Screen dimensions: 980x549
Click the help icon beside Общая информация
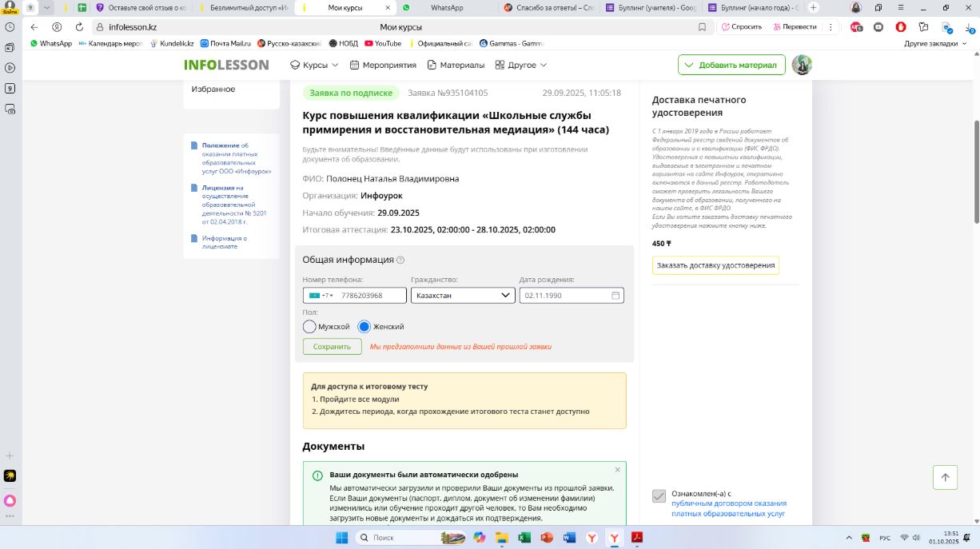(400, 260)
